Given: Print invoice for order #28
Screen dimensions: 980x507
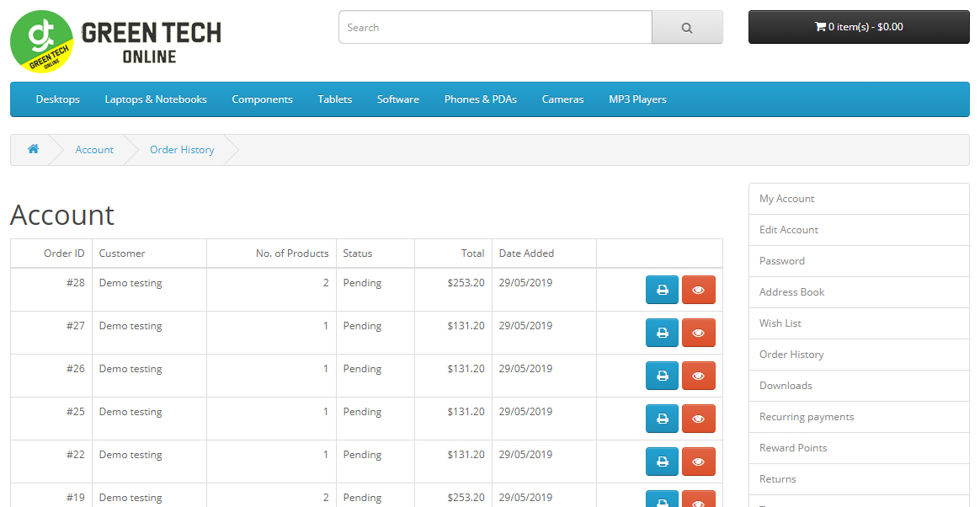Looking at the screenshot, I should click(x=662, y=290).
